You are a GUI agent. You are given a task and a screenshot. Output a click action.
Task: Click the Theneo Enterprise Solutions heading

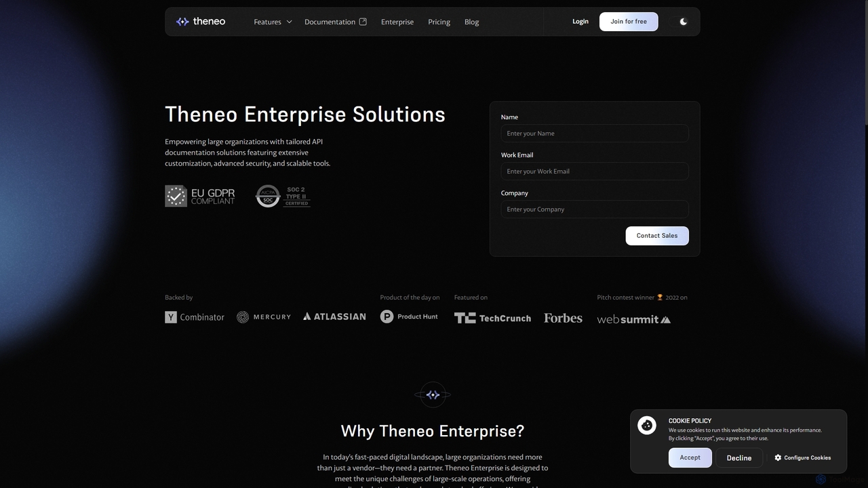305,114
